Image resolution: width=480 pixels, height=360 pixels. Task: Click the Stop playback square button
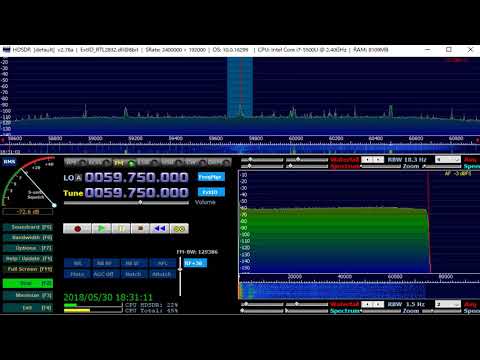pyautogui.click(x=140, y=229)
